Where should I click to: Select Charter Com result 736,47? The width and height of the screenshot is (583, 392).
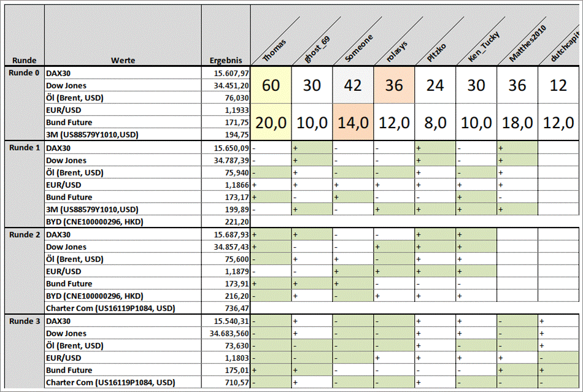coord(226,308)
